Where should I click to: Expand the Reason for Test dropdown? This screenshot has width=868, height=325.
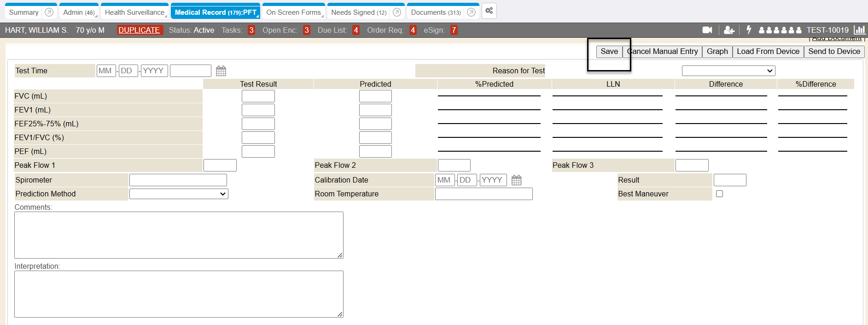click(x=728, y=71)
